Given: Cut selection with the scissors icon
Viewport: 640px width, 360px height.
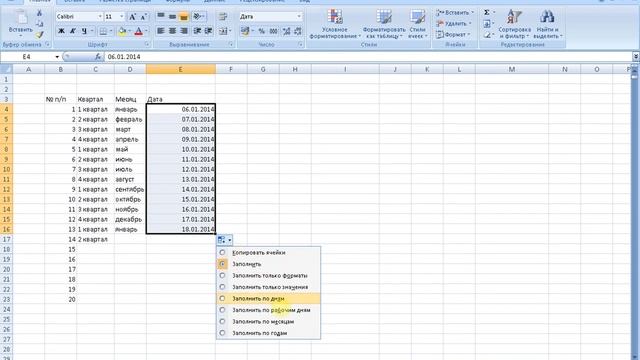Looking at the screenshot, I should (40, 13).
